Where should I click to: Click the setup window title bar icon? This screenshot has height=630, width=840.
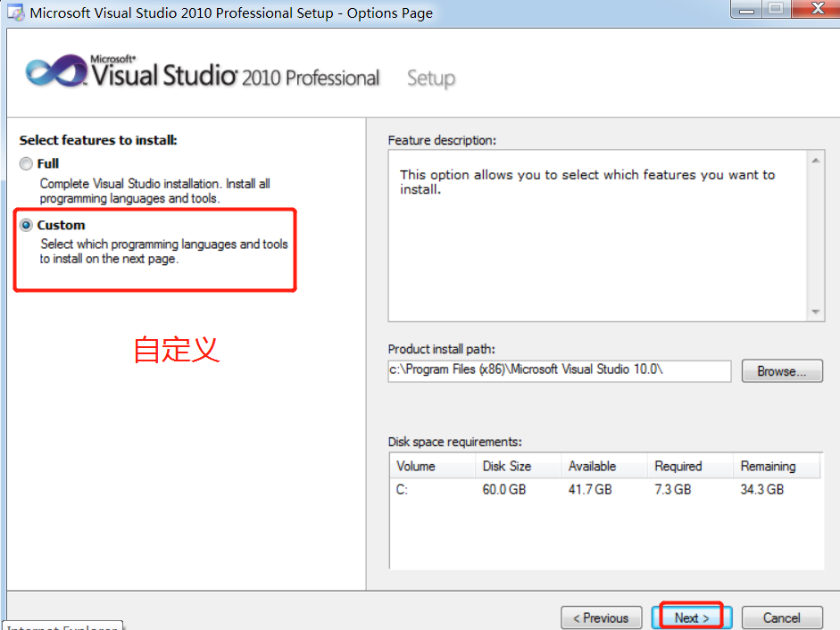15,12
